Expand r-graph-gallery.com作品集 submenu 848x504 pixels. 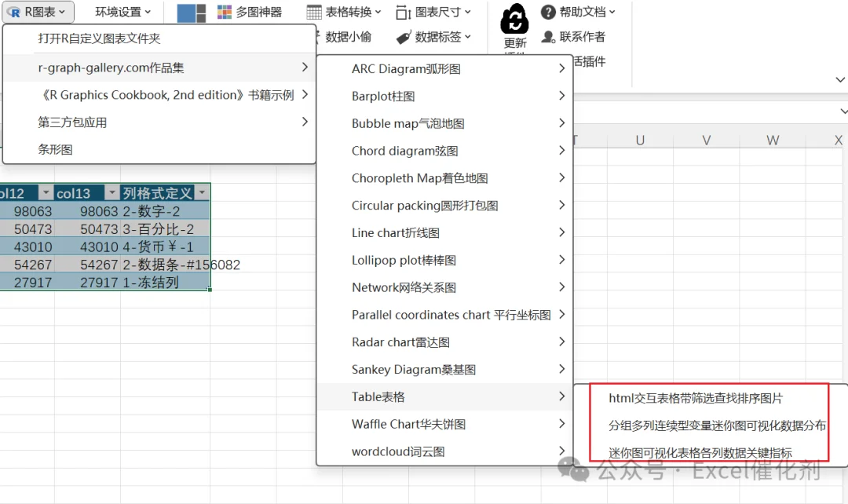(159, 68)
